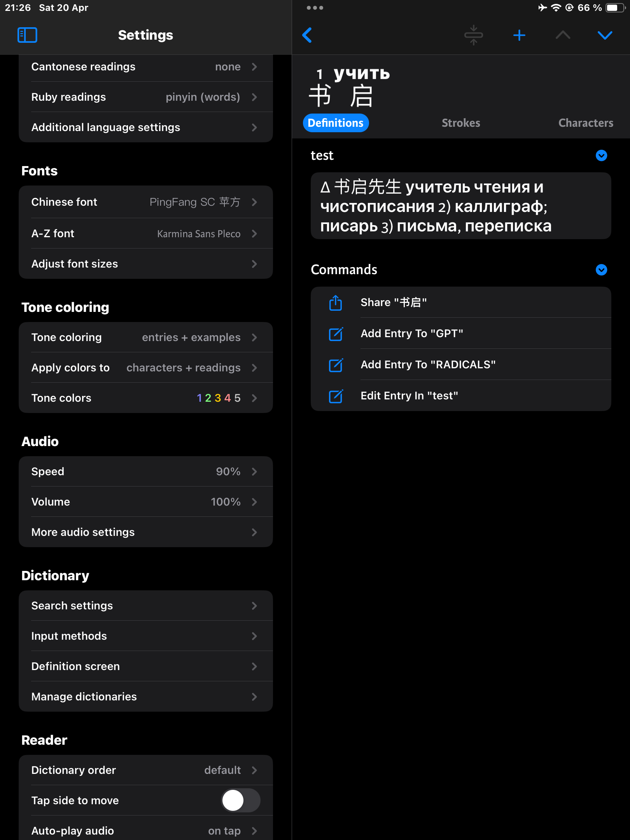
Task: Switch to the Characters tab
Action: (586, 123)
